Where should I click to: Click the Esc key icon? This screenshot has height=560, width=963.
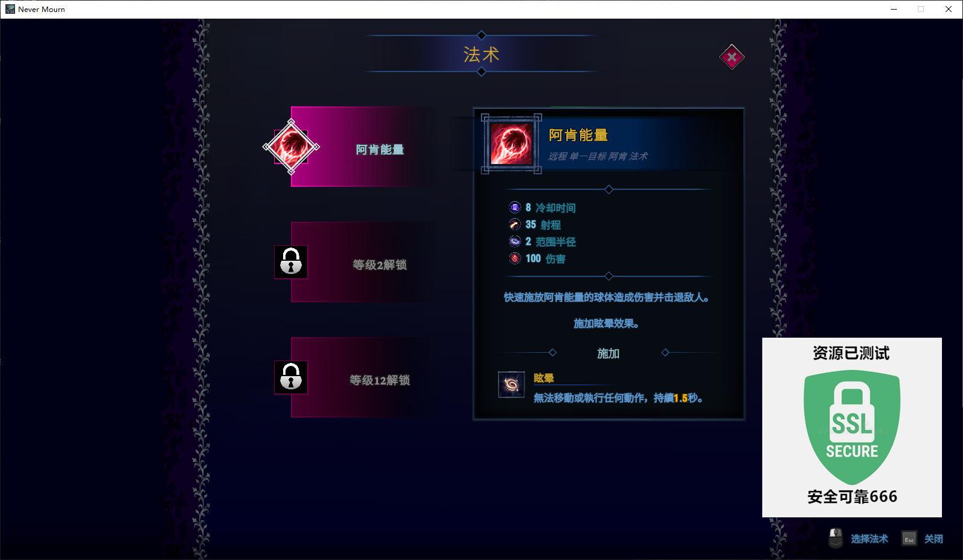909,538
